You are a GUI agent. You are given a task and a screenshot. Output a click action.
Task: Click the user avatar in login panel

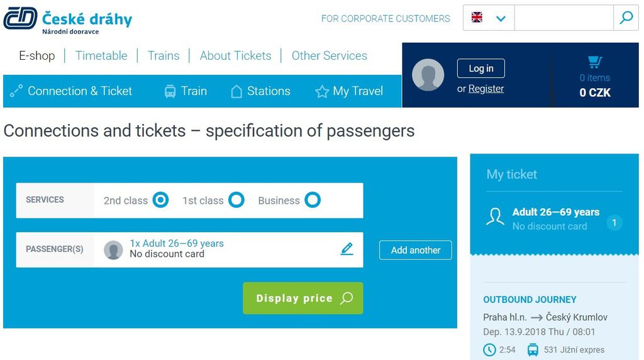428,75
